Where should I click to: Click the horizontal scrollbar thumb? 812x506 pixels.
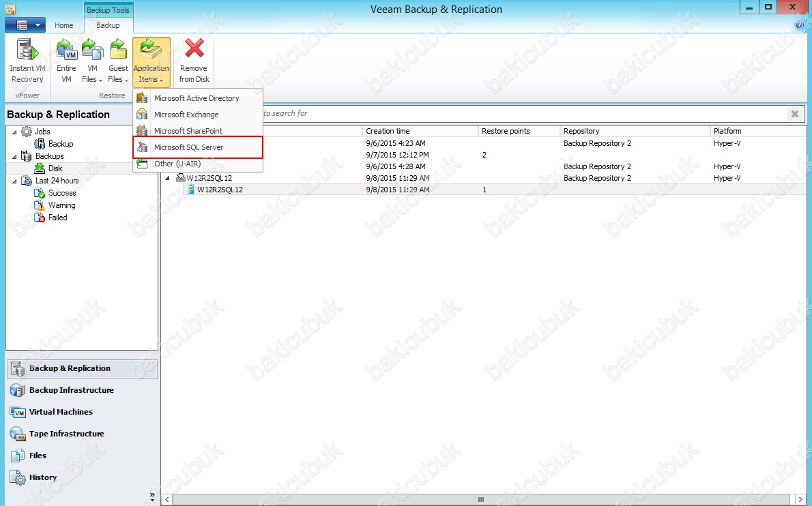tap(480, 499)
